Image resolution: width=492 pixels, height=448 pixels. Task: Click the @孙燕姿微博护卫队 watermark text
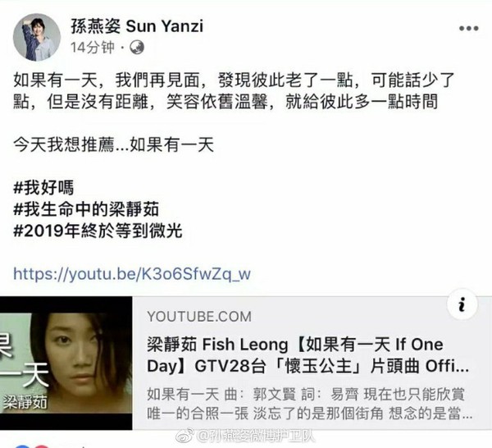(255, 436)
